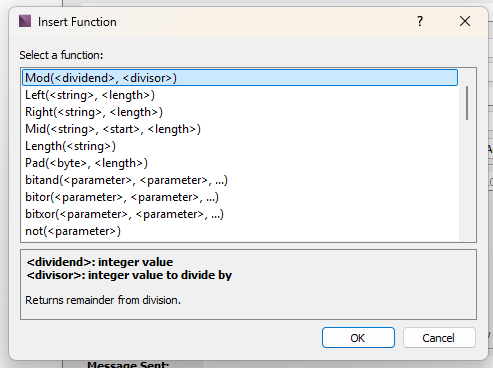Screen dimensions: 493x368
Task: Close the Insert Function dialog
Action: click(465, 21)
